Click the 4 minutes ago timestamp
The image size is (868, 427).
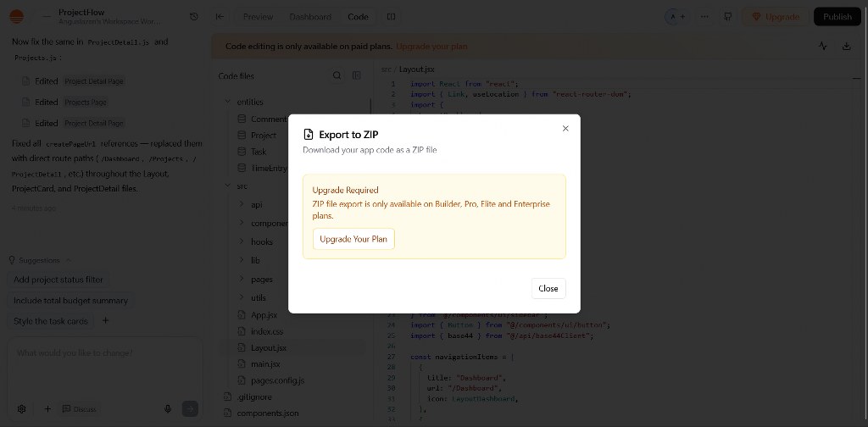pyautogui.click(x=34, y=208)
